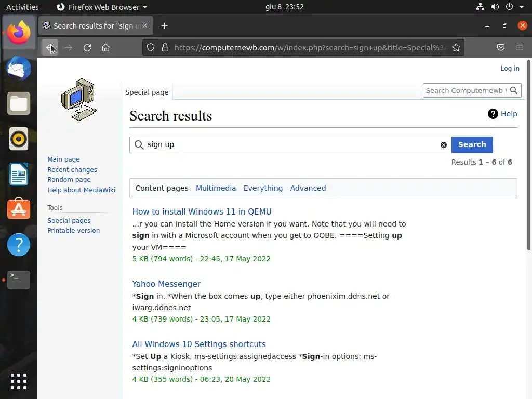Open the Yahoo Messenger result
Screen dimensions: 532x399
166,284
